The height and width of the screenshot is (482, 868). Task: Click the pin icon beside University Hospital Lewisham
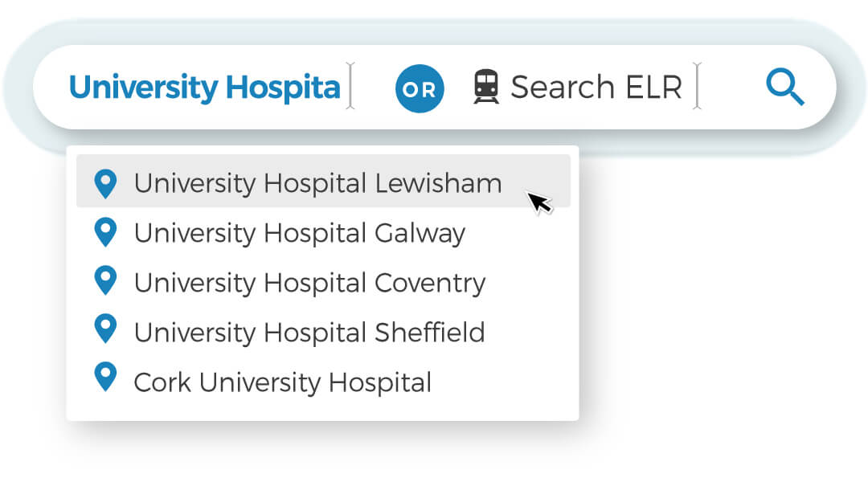tap(105, 183)
